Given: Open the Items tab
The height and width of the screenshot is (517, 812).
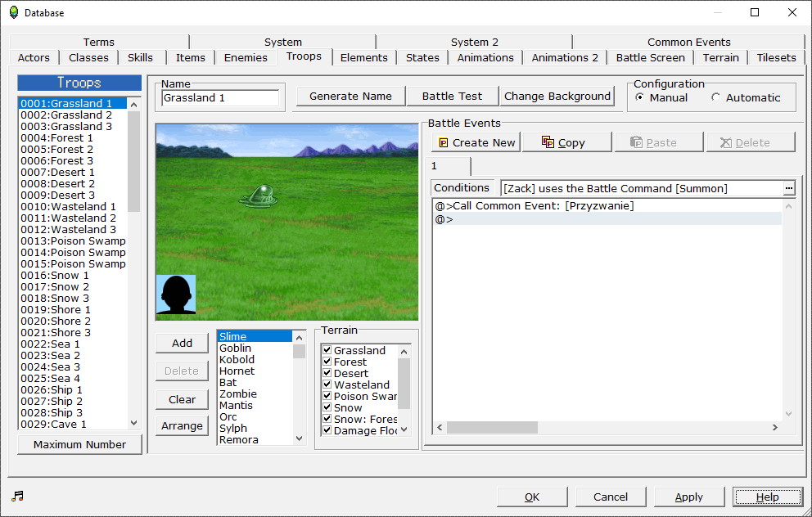Looking at the screenshot, I should click(191, 57).
